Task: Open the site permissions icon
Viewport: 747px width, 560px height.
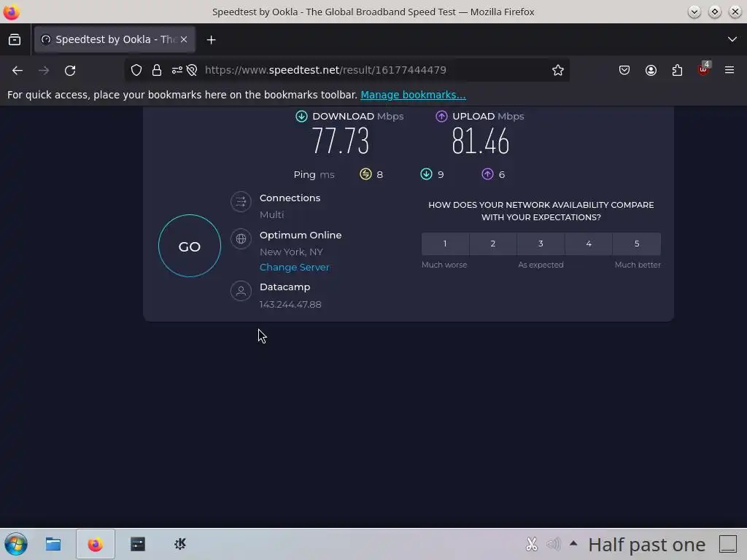Action: (x=177, y=71)
